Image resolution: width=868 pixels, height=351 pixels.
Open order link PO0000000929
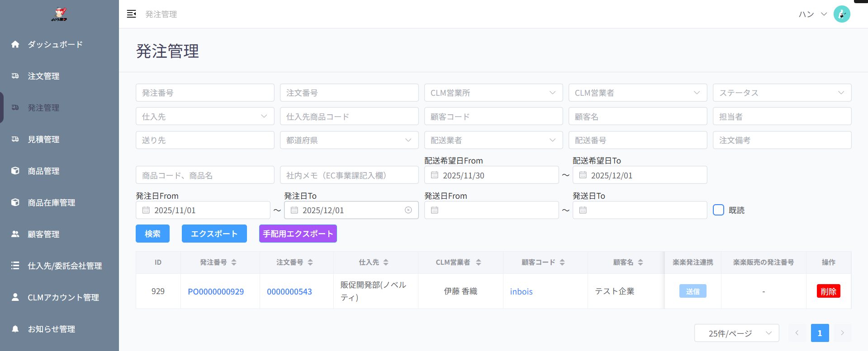pos(216,291)
